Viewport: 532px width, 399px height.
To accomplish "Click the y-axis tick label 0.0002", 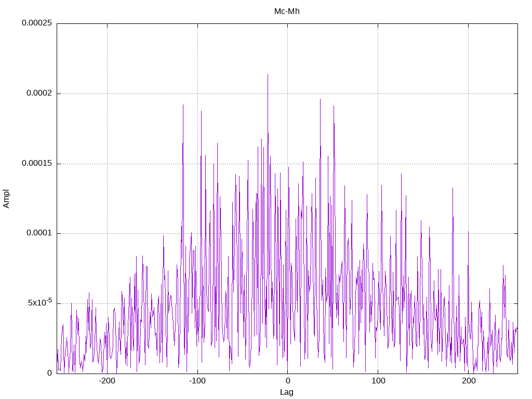I will point(39,94).
